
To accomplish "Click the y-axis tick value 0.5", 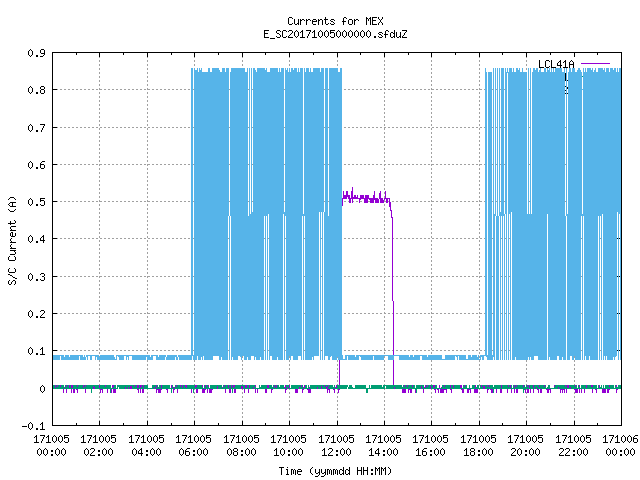I will (36, 202).
